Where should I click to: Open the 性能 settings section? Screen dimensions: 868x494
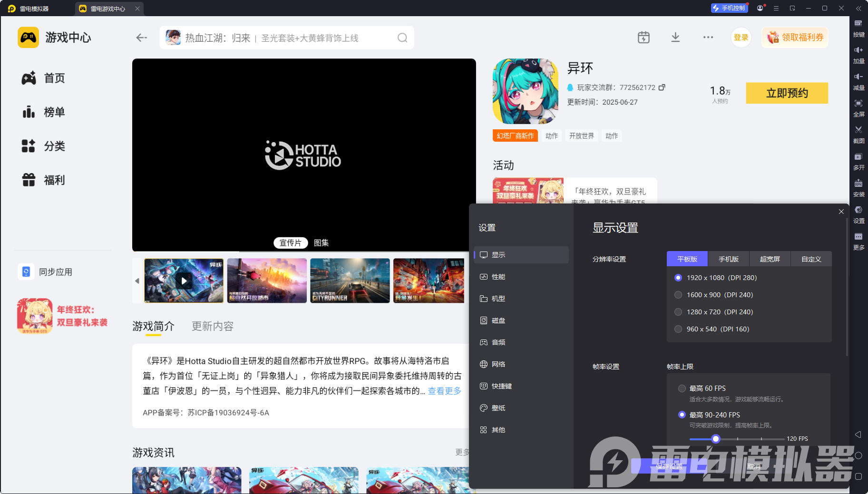click(498, 277)
